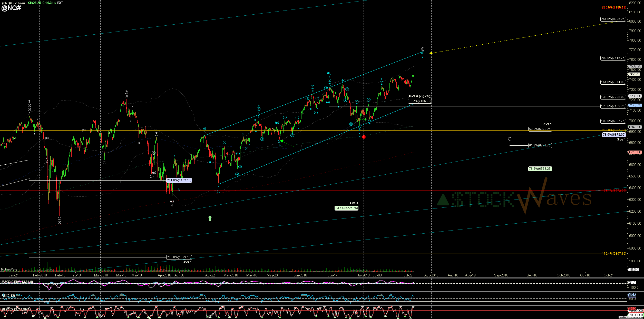Image resolution: width=644 pixels, height=319 pixels.
Task: Select the 78.6%(6563.25) retracement label
Action: [540, 169]
